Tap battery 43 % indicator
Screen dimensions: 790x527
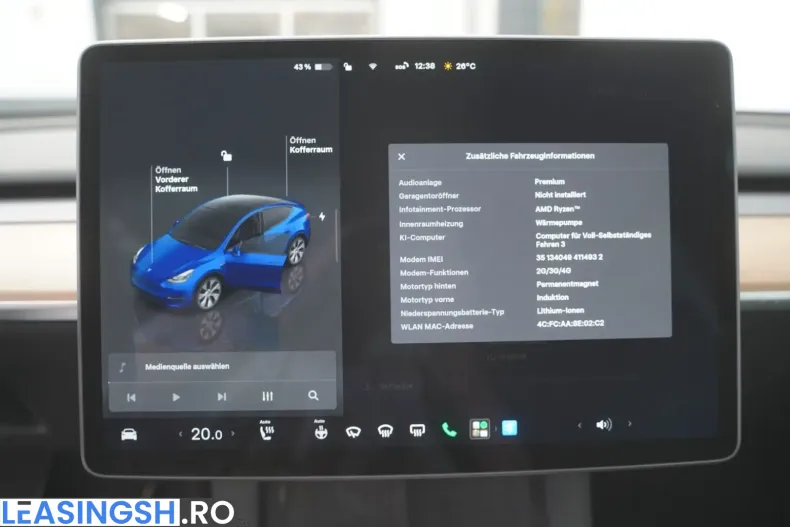pos(312,67)
